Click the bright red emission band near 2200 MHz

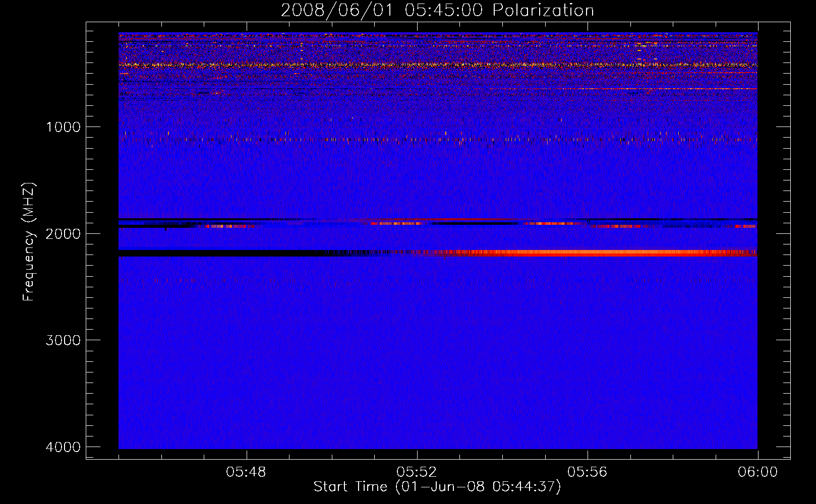click(x=585, y=253)
